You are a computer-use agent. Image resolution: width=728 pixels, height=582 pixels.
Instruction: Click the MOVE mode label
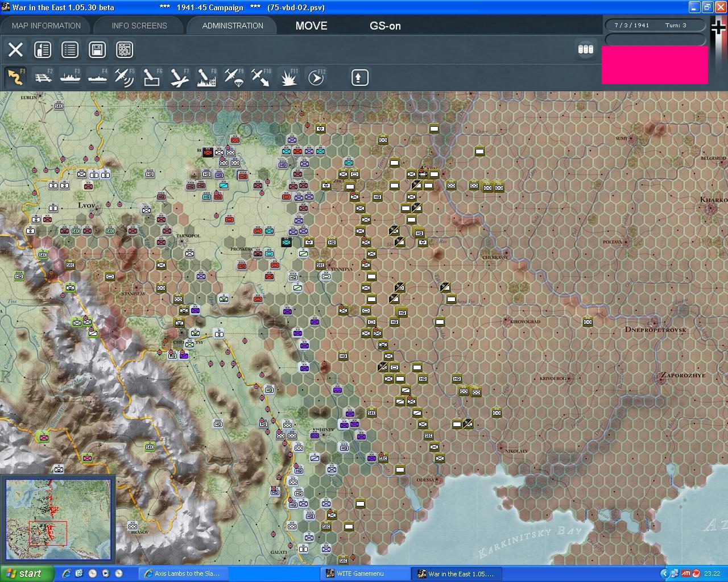[311, 26]
